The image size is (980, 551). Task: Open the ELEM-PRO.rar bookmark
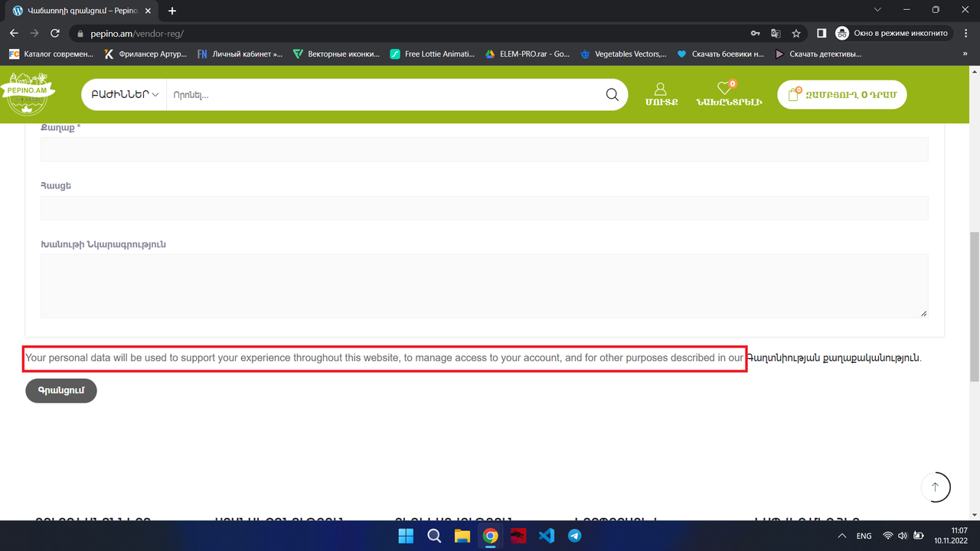[528, 54]
